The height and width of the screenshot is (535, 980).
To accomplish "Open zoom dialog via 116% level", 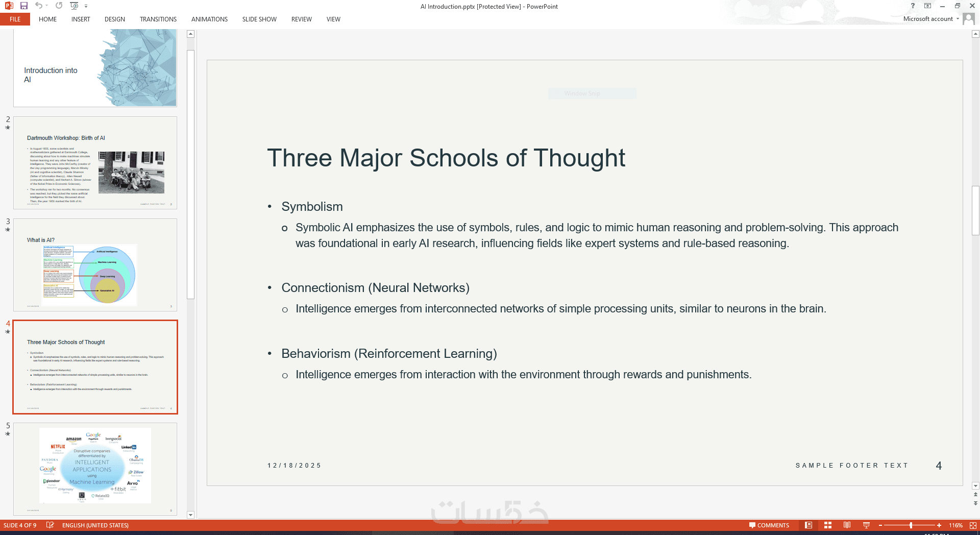I will pyautogui.click(x=955, y=525).
